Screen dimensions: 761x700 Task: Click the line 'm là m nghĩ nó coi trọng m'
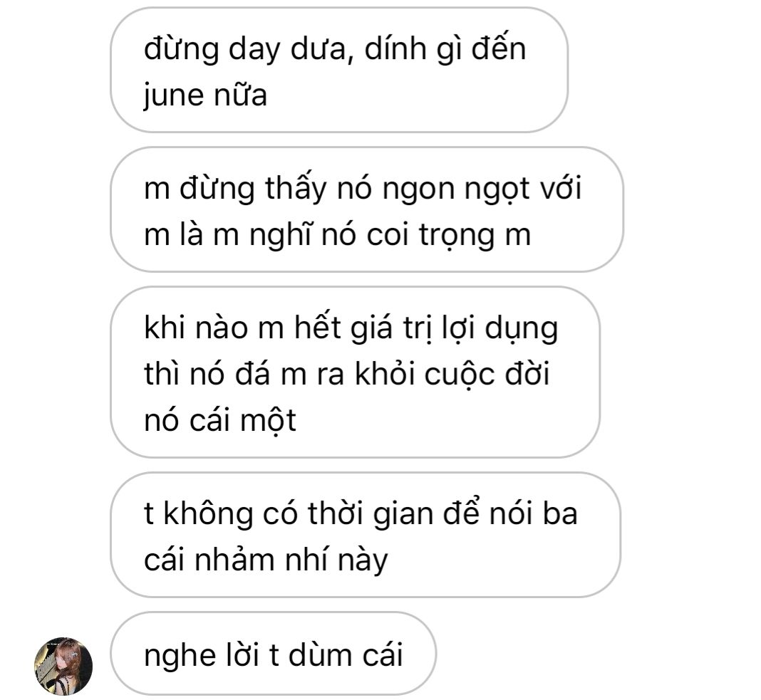[x=337, y=235]
